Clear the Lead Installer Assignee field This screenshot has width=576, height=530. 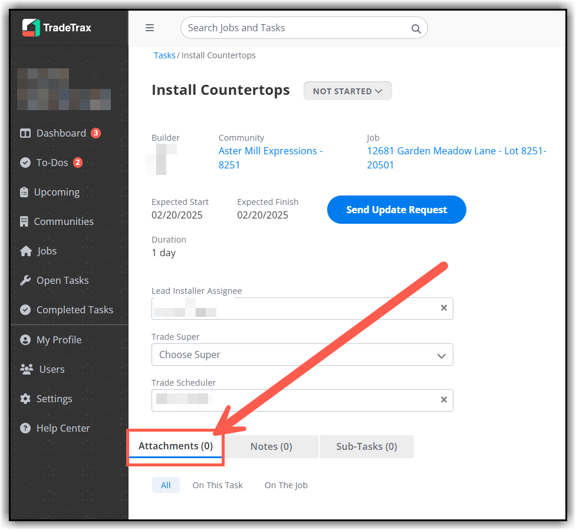click(444, 308)
